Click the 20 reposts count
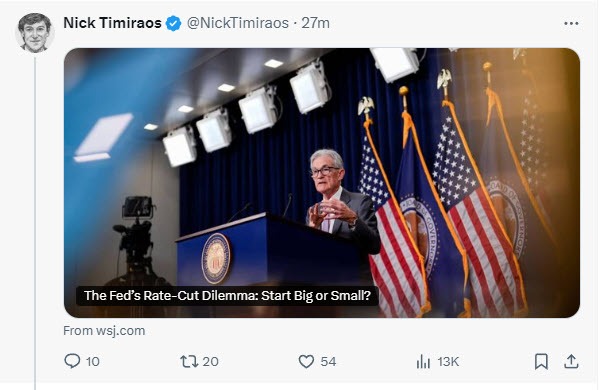The width and height of the screenshot is (609, 390). tap(210, 362)
